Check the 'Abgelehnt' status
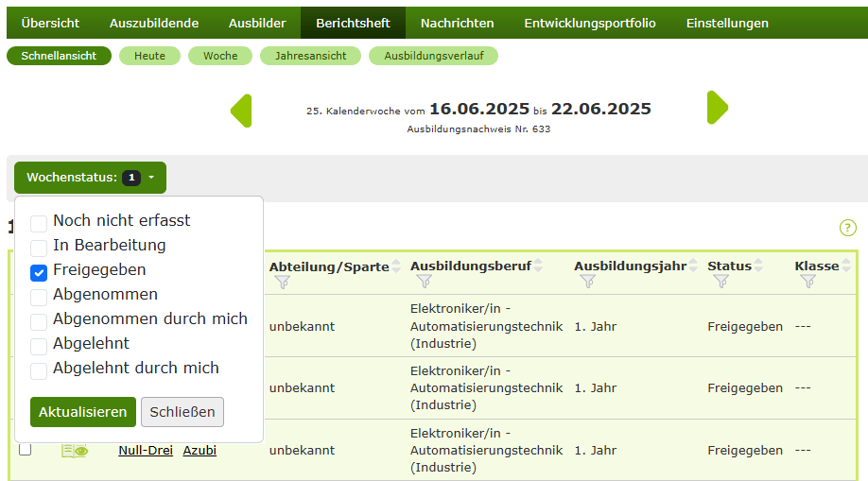 pyautogui.click(x=39, y=346)
